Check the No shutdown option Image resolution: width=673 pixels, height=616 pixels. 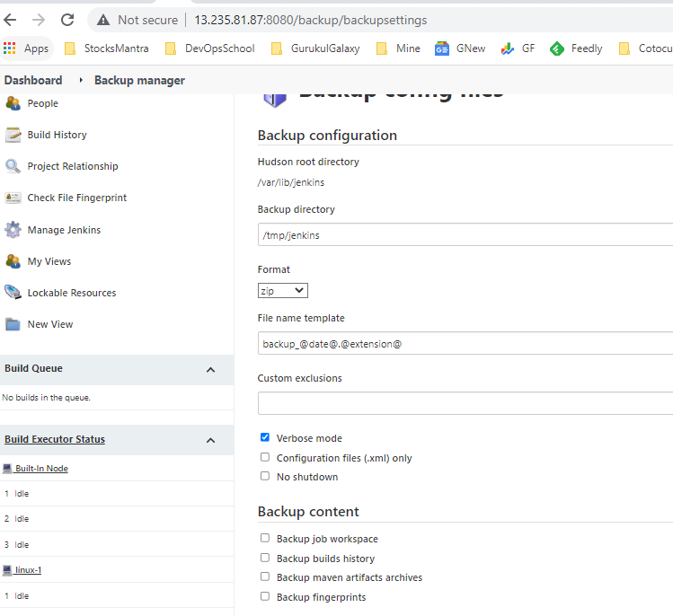(265, 476)
